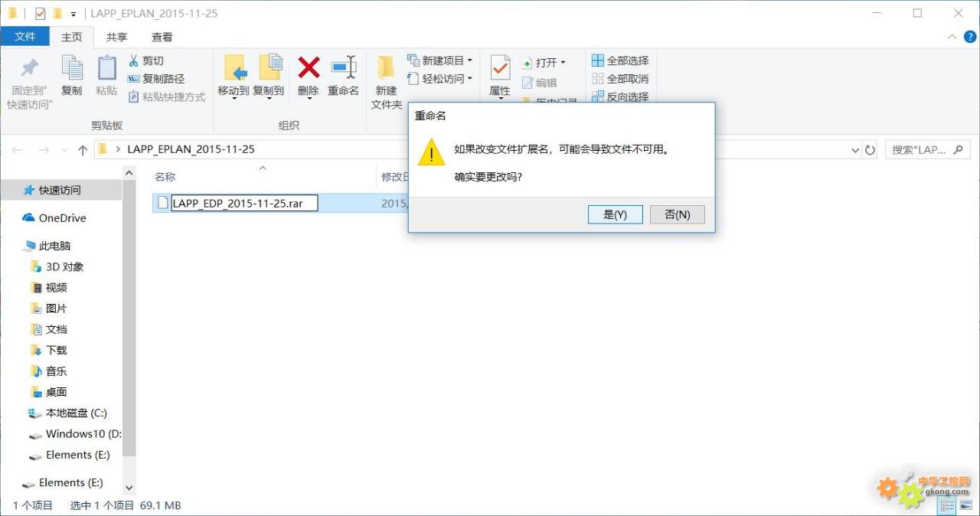This screenshot has width=980, height=516.
Task: Open the File (文件) menu tab
Action: pos(25,37)
